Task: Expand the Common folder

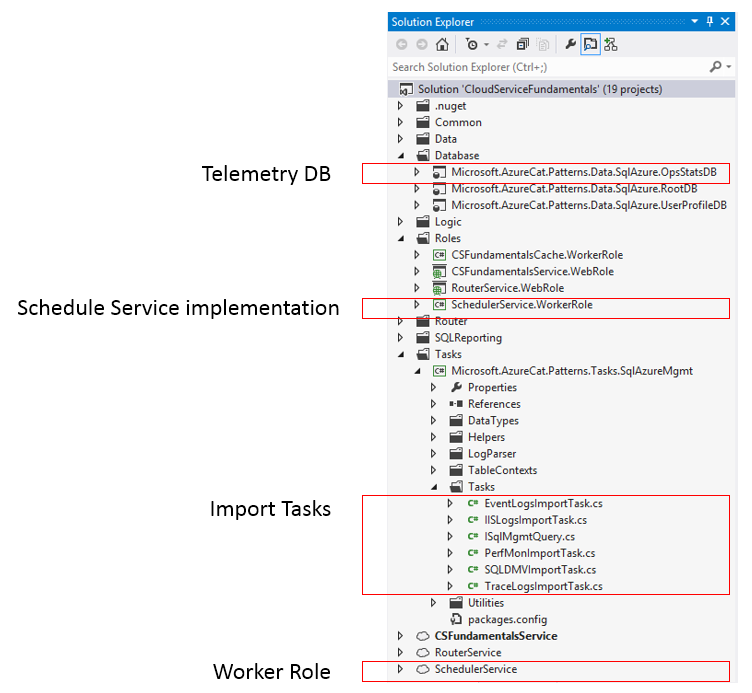Action: coord(400,122)
